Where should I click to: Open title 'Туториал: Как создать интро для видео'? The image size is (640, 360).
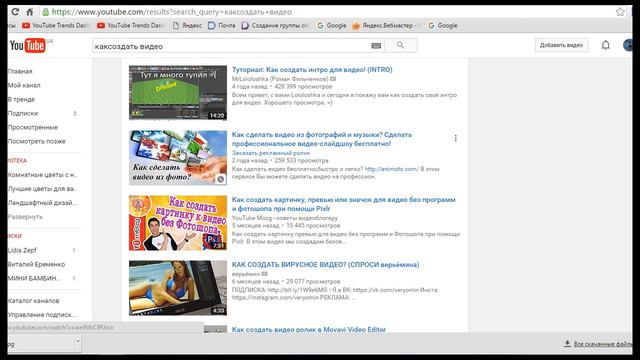[312, 70]
